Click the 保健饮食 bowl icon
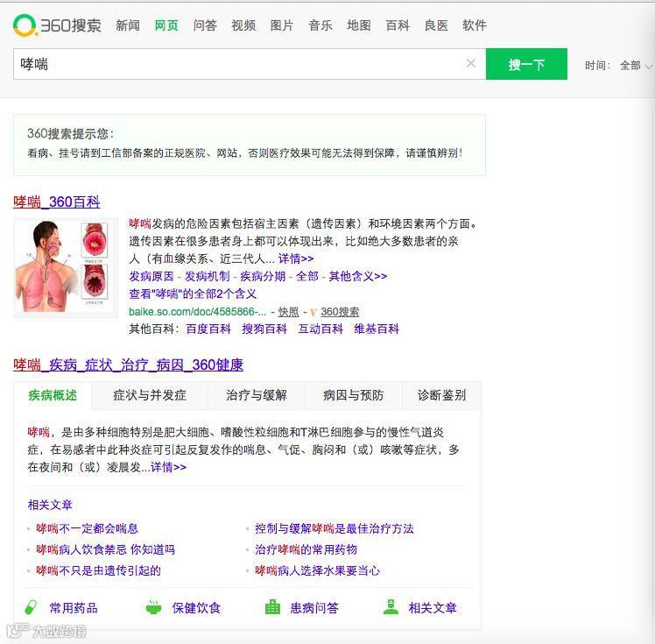 point(153,607)
